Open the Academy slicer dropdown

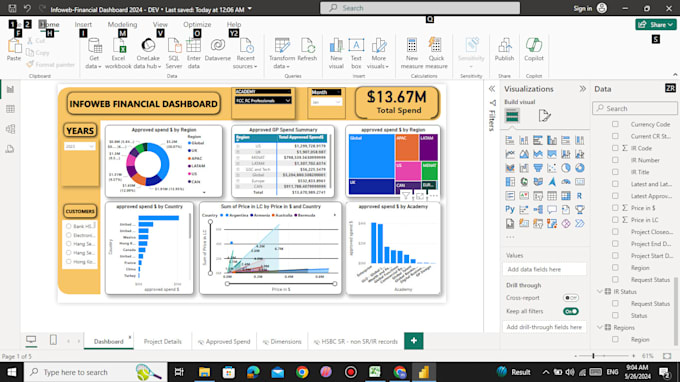(x=288, y=100)
